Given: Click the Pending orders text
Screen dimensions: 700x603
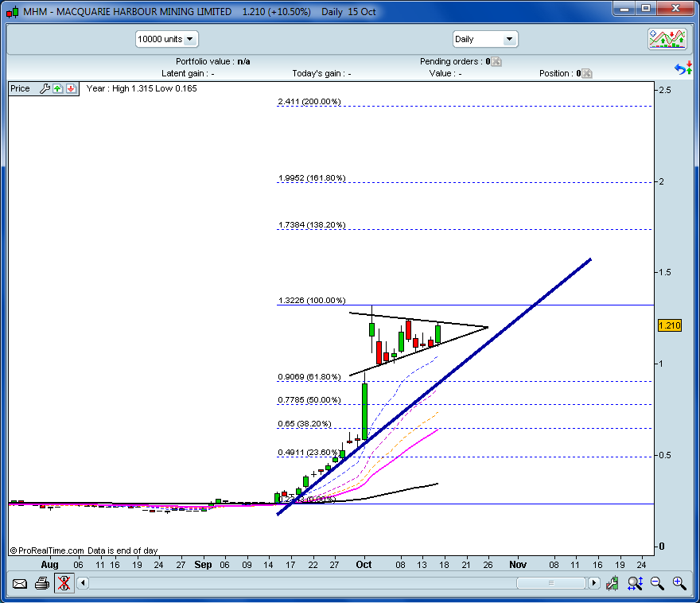Looking at the screenshot, I should coord(455,61).
